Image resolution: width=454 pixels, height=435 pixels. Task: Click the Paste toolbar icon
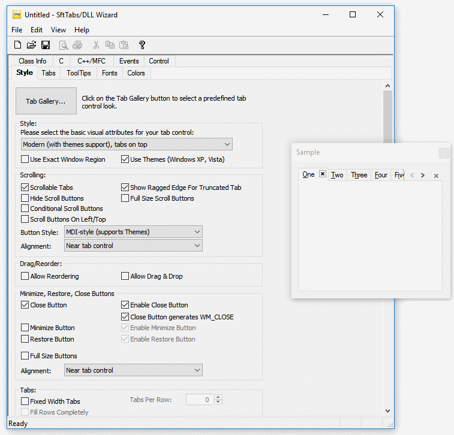[x=124, y=45]
